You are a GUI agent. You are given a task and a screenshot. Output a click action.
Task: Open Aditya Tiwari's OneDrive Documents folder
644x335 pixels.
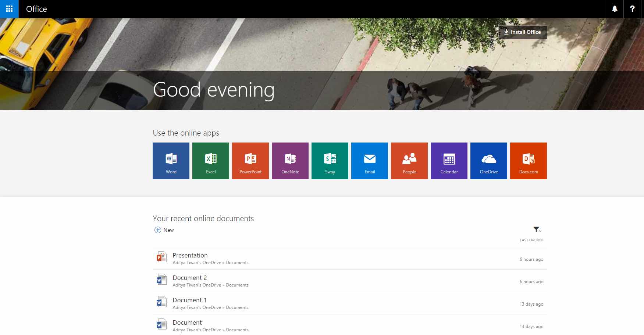coord(211,262)
